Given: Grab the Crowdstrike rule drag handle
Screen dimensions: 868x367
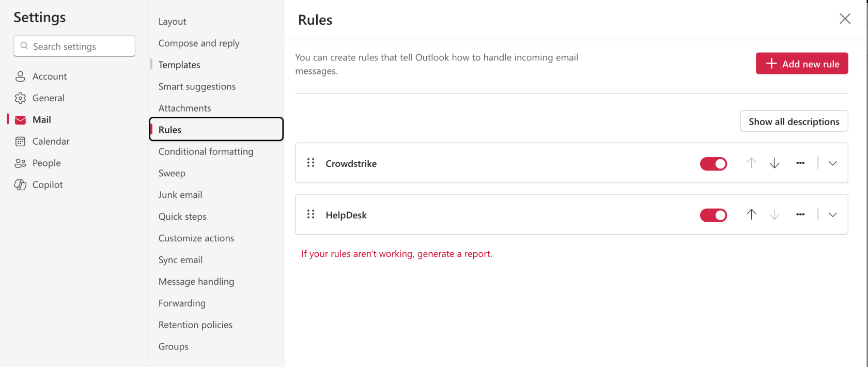Looking at the screenshot, I should pos(311,163).
